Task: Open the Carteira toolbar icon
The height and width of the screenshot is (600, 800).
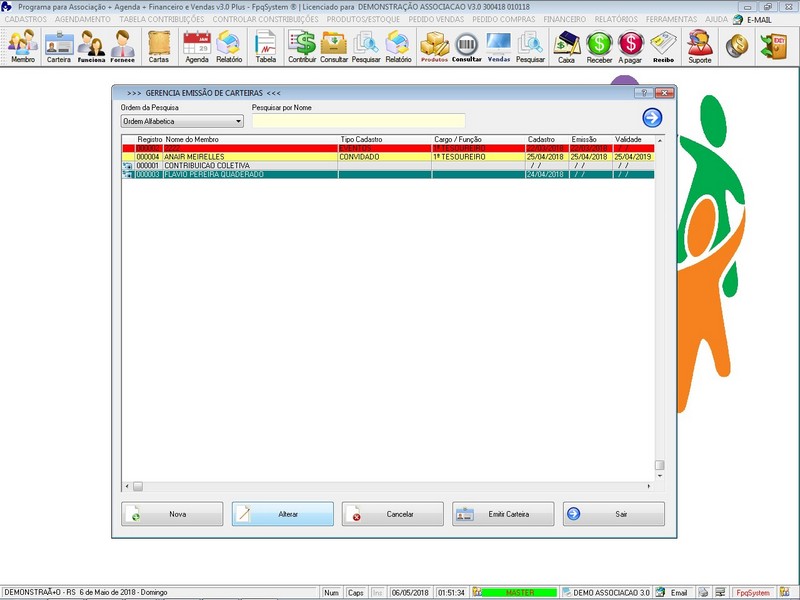Action: [59, 46]
